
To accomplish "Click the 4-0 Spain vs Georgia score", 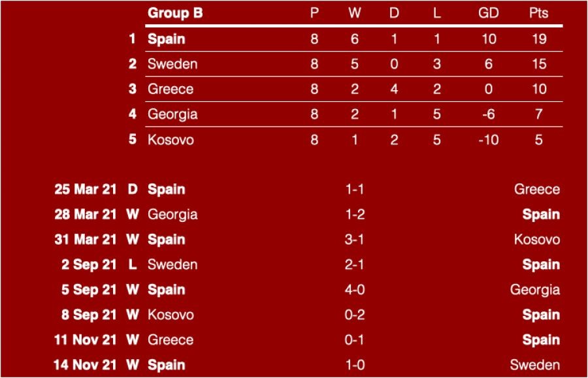I will pyautogui.click(x=354, y=290).
